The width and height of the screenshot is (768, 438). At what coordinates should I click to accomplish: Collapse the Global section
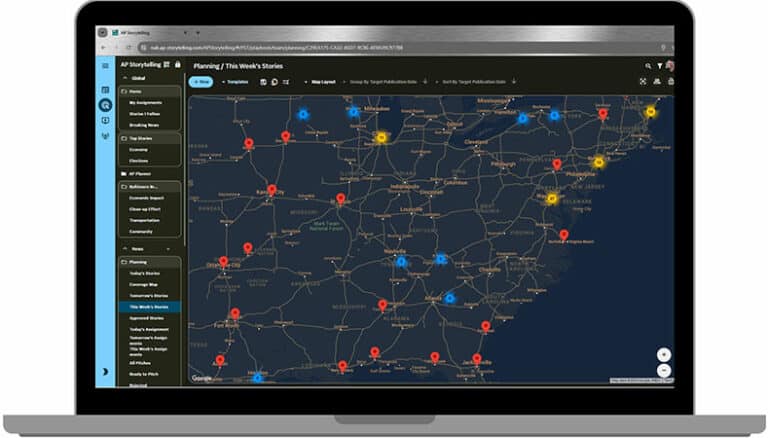point(125,78)
